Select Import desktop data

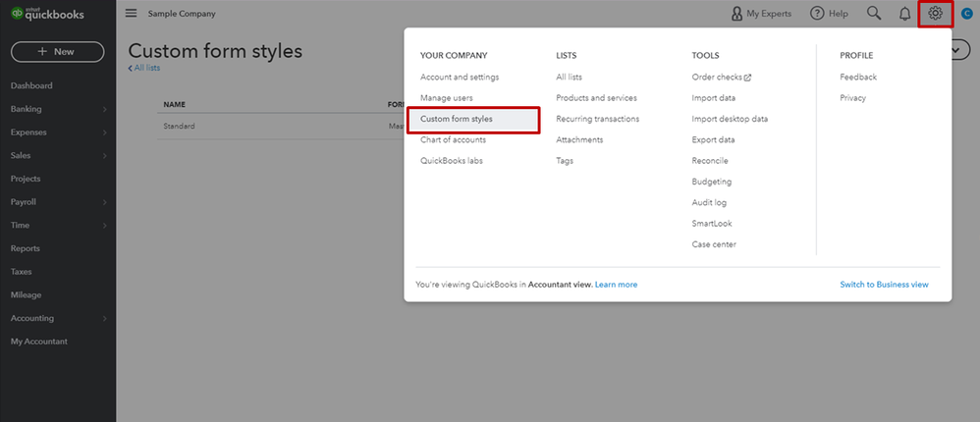730,119
